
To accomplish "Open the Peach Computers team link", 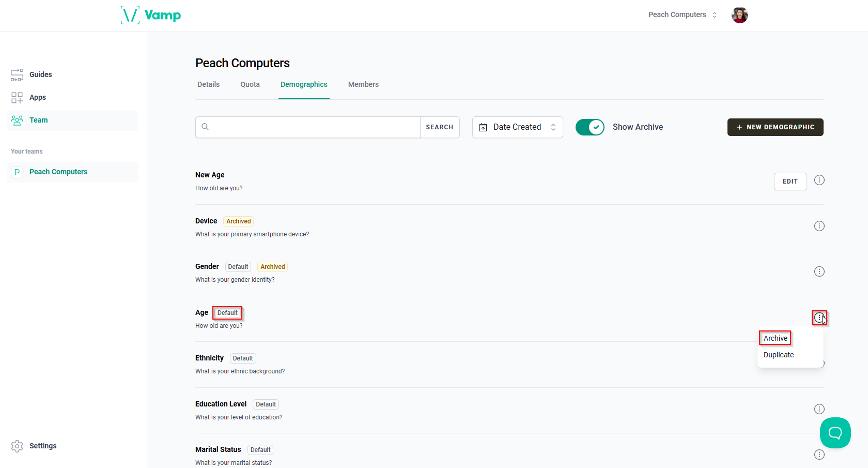I will coord(72,172).
